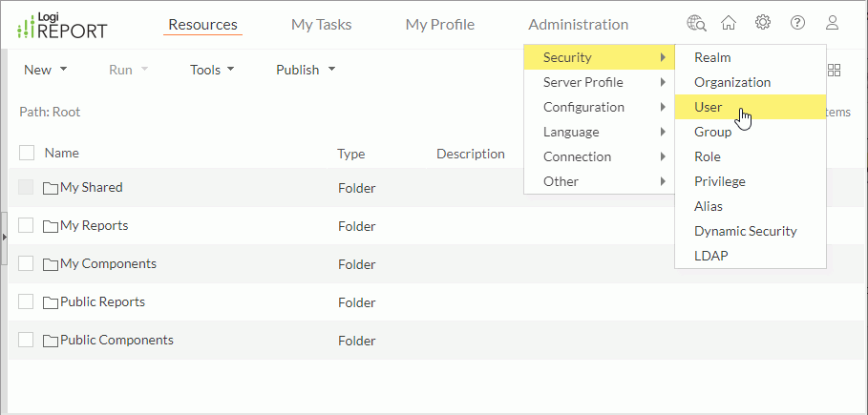Switch to the My Tasks tab
Screen dimensions: 868x415
pos(322,25)
